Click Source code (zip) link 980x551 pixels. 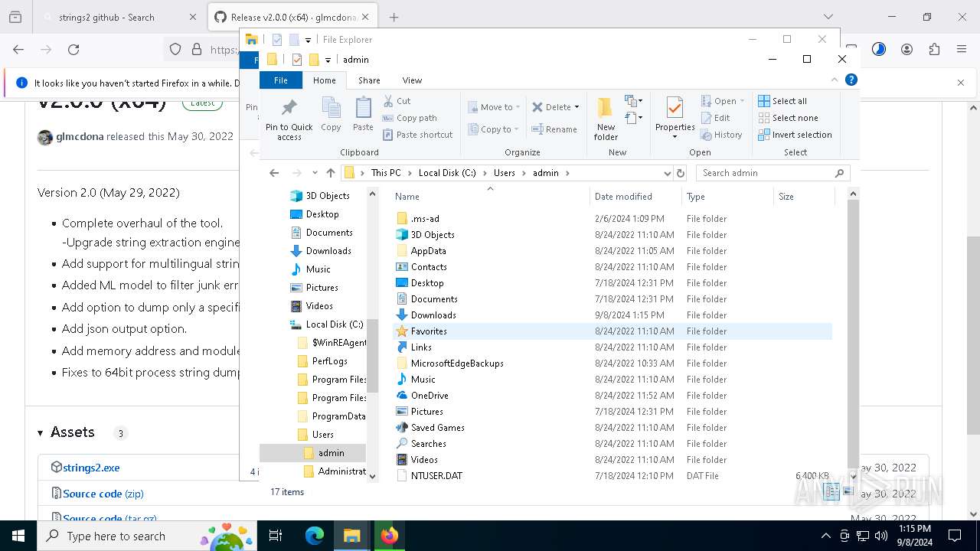(x=103, y=494)
